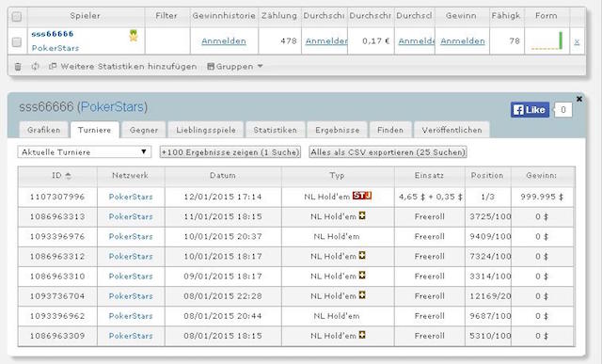Click tournament ID 1107307996
This screenshot has height=364, width=602.
57,197
